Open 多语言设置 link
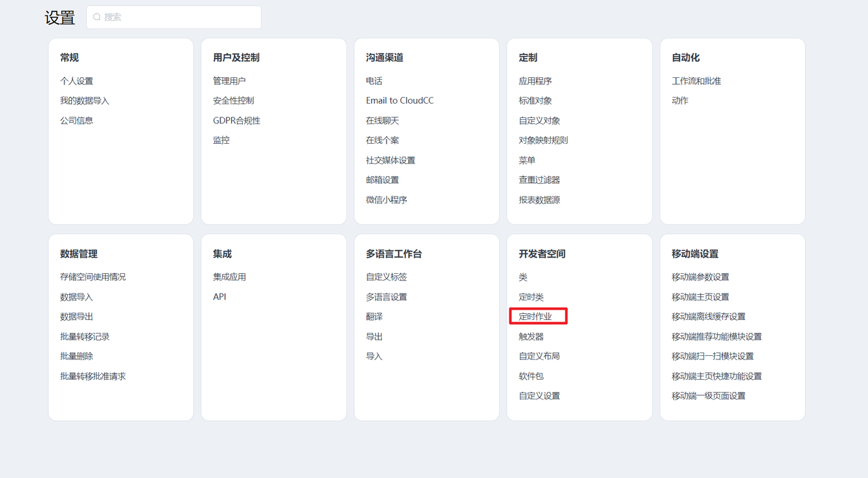Image resolution: width=868 pixels, height=478 pixels. point(387,297)
